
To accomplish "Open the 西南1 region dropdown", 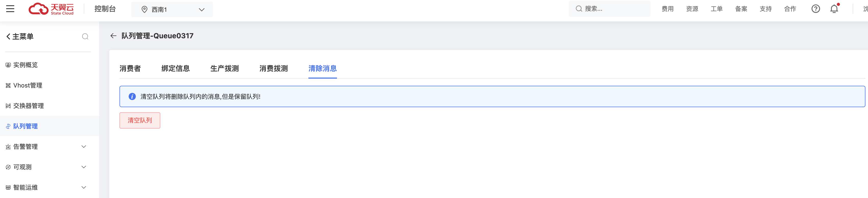I will [x=201, y=9].
